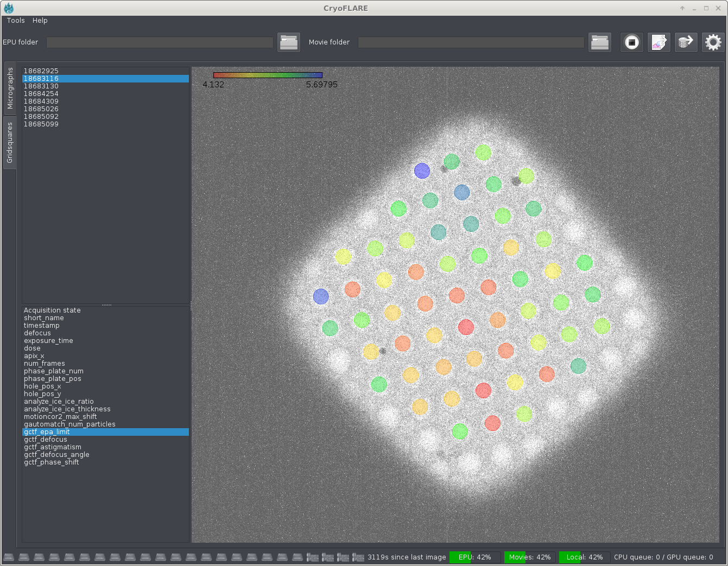This screenshot has height=566, width=728.
Task: Click the EPU 42% progress bar
Action: coord(474,557)
